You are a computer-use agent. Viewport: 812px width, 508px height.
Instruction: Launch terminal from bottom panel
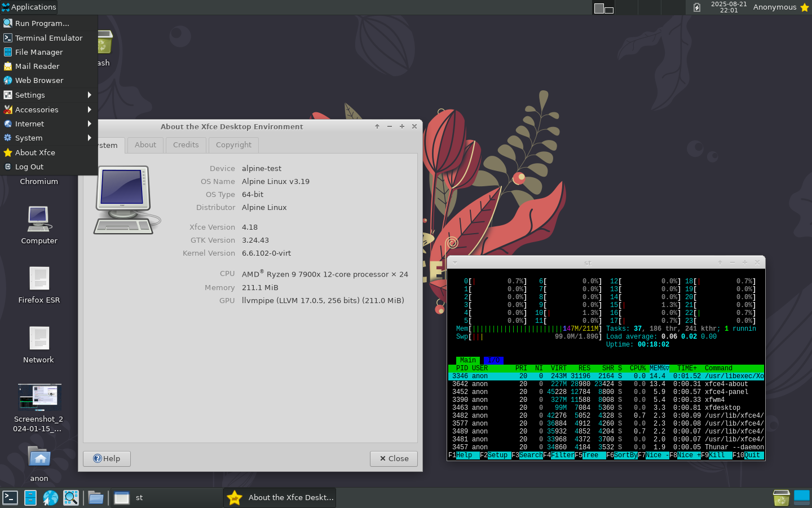(10, 497)
